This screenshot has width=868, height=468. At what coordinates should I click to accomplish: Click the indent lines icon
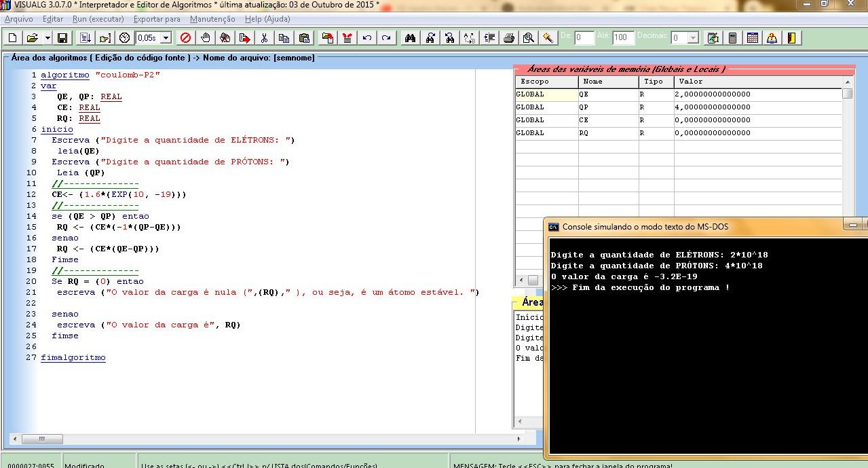pyautogui.click(x=489, y=38)
